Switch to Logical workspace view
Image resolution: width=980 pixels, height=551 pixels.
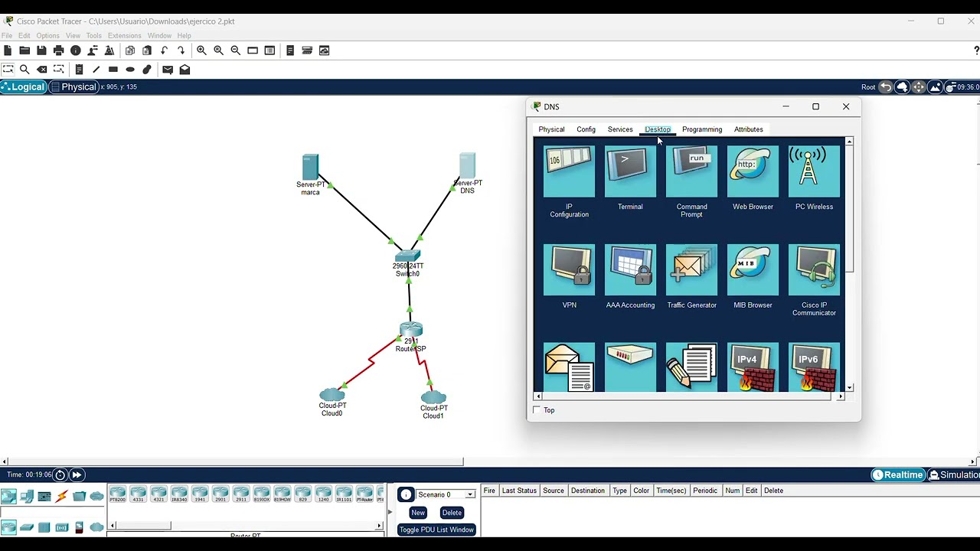click(24, 87)
